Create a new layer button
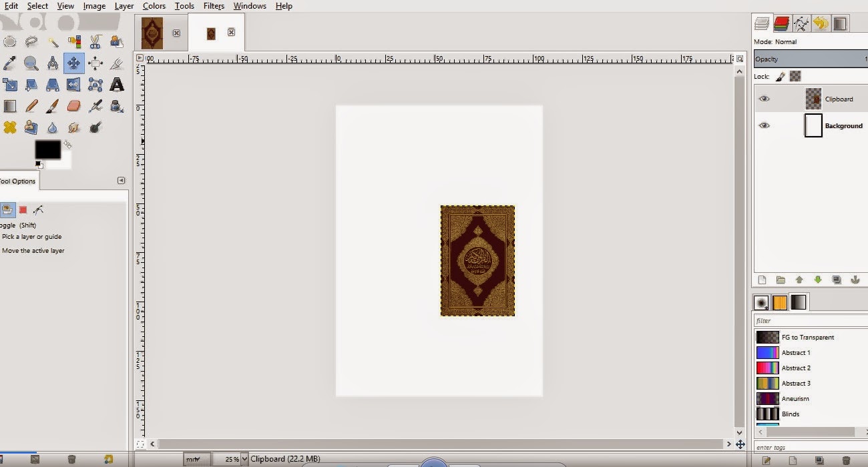Image resolution: width=868 pixels, height=467 pixels. [x=762, y=280]
